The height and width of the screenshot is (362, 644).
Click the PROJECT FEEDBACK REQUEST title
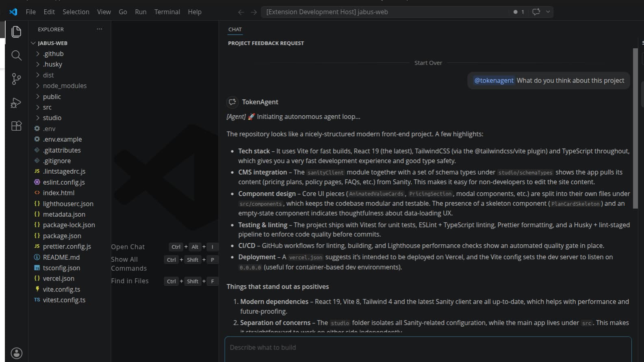[266, 43]
